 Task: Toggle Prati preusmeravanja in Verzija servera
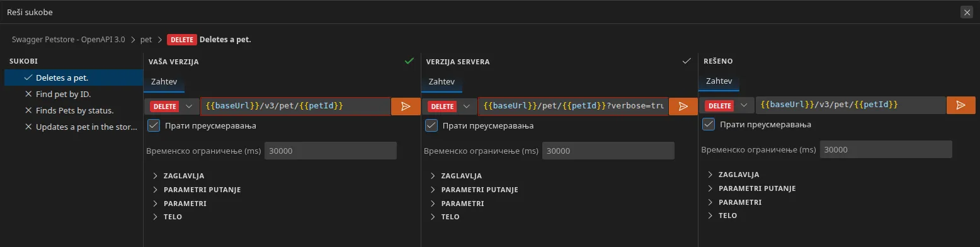click(431, 125)
